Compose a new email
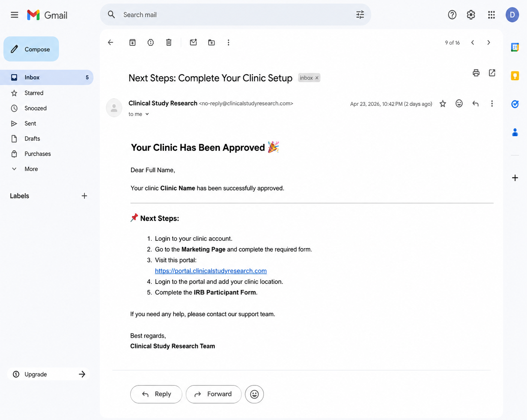The height and width of the screenshot is (420, 527). pyautogui.click(x=31, y=49)
